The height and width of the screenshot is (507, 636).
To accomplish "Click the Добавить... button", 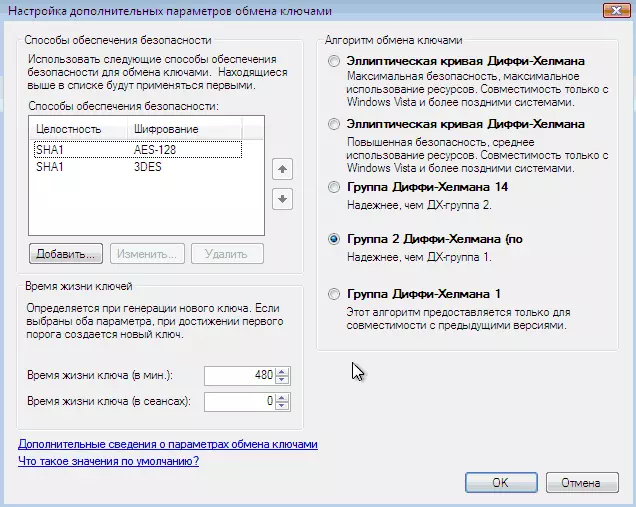I will [x=66, y=254].
